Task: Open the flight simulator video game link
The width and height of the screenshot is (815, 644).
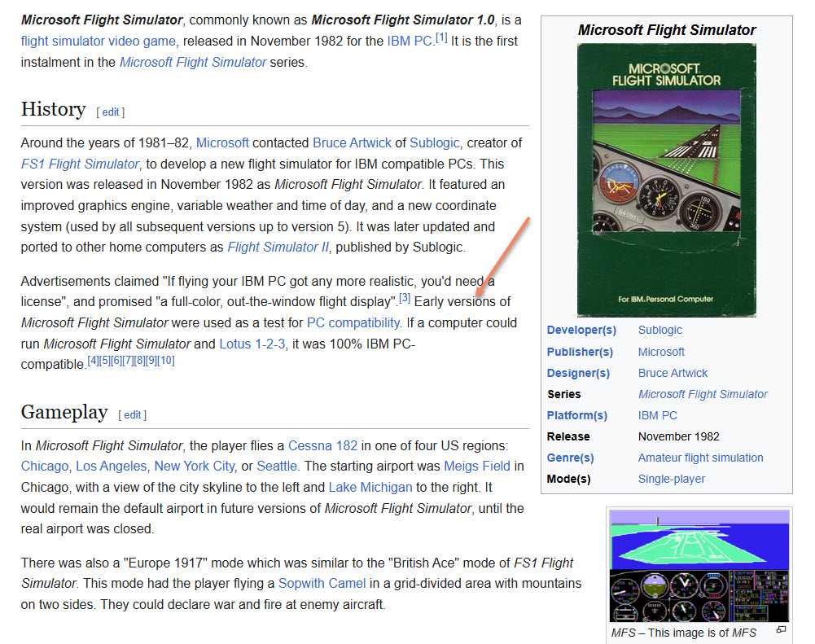Action: (x=99, y=41)
